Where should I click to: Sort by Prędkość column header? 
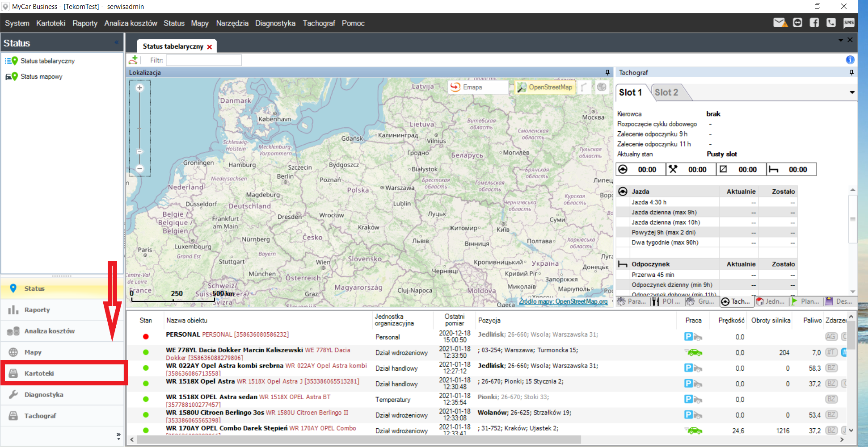731,320
